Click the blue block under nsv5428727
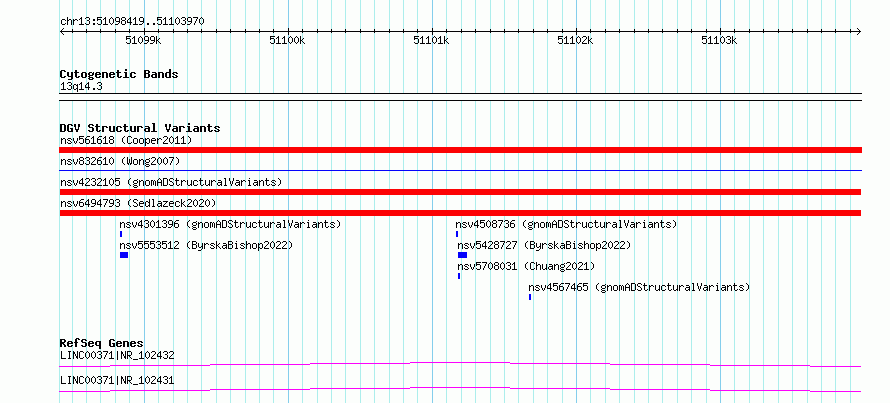Viewport: 890px width, 403px height. 463,255
